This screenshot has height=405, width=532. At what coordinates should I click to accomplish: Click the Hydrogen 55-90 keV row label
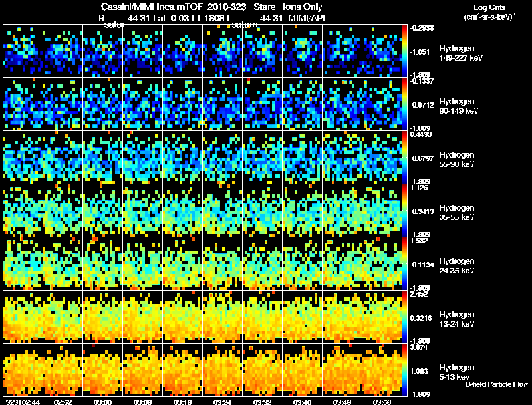coord(456,160)
